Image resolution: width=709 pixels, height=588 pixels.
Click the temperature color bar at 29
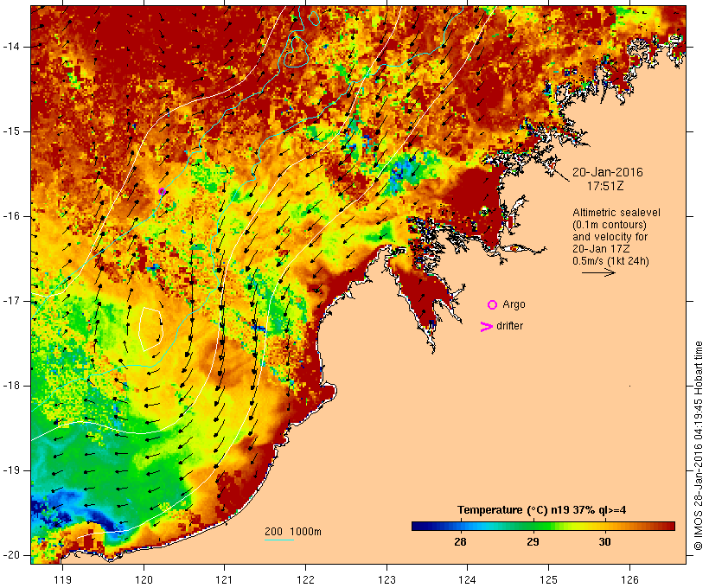(x=533, y=526)
